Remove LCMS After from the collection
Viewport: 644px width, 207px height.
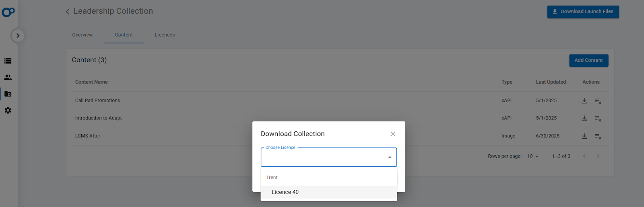tap(598, 137)
